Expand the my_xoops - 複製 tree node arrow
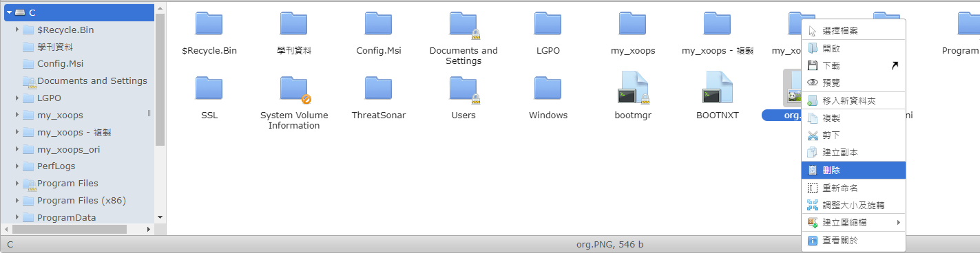This screenshot has width=980, height=253. pos(17,133)
